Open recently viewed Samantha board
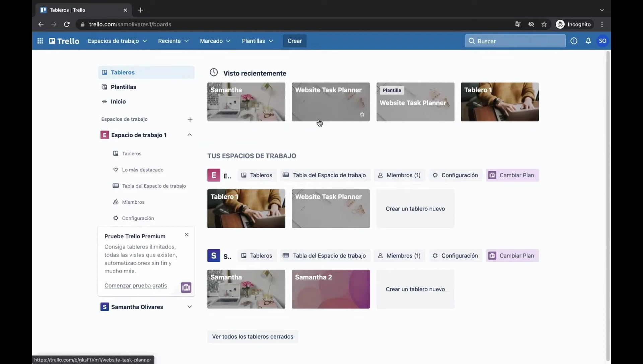The image size is (643, 364). (246, 102)
